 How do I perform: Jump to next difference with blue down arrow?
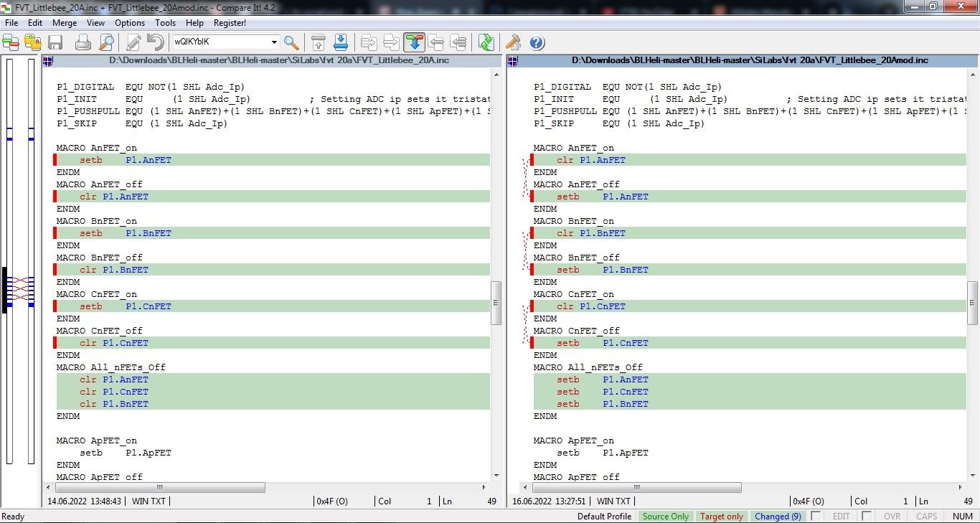tap(341, 42)
